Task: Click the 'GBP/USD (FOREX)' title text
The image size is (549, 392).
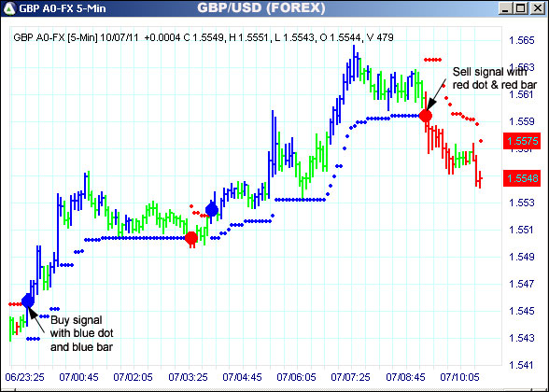Action: coord(261,7)
